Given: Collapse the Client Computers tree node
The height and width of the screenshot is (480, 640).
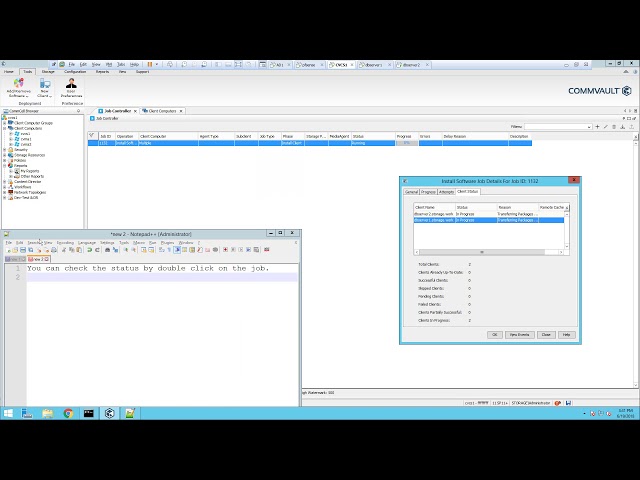Looking at the screenshot, I should (x=5, y=128).
